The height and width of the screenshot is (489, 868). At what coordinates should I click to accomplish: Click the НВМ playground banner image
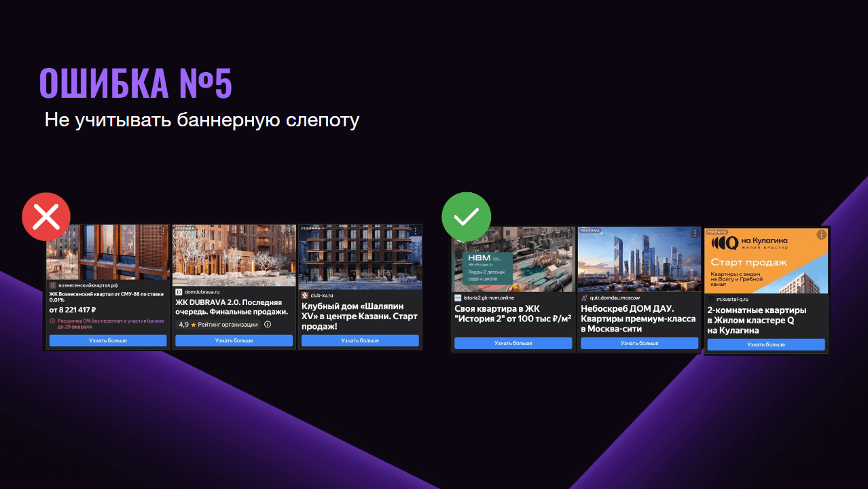click(513, 259)
